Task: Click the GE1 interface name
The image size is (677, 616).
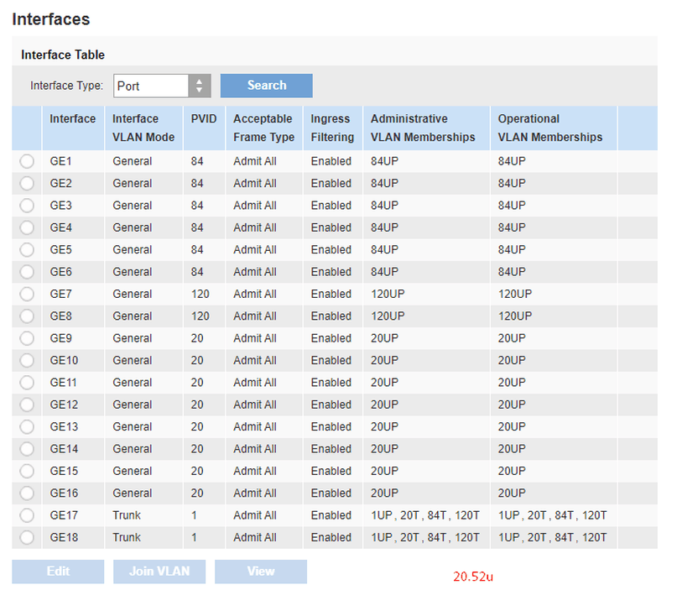Action: point(60,162)
